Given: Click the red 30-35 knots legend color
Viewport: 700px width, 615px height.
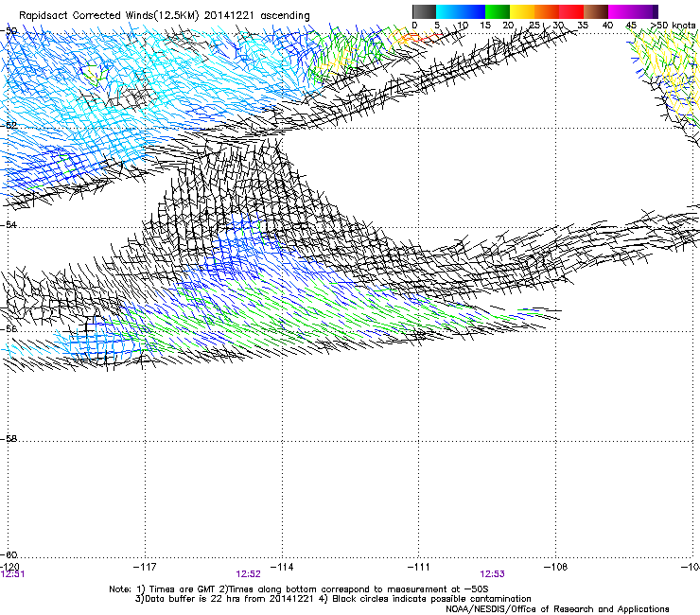Looking at the screenshot, I should coord(571,11).
